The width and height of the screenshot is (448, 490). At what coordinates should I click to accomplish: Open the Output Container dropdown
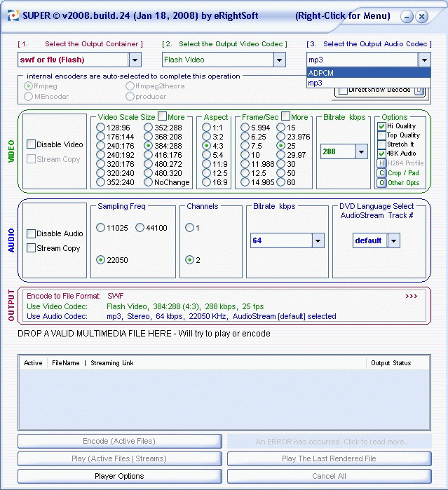[x=135, y=60]
